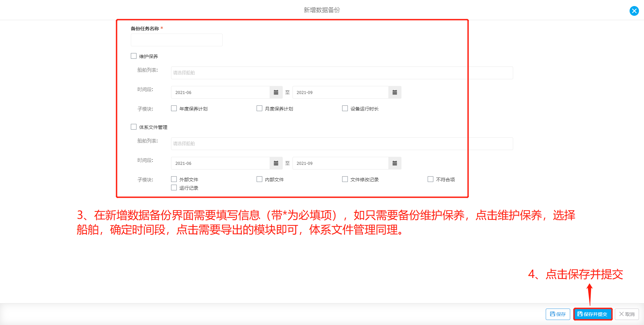
Task: Open the calendar icon for 体系文件管理 start date
Action: [276, 163]
